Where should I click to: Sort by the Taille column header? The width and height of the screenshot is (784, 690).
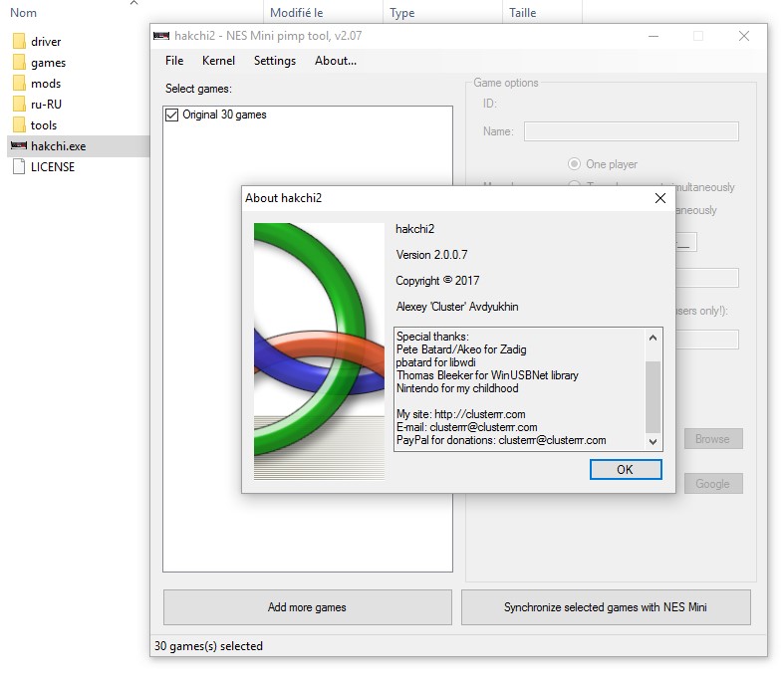coord(522,13)
